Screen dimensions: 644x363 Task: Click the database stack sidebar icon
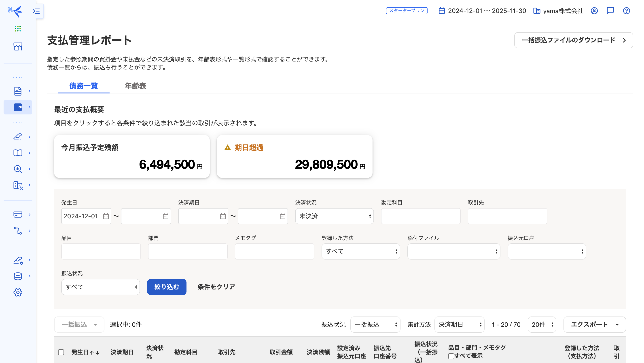18,276
